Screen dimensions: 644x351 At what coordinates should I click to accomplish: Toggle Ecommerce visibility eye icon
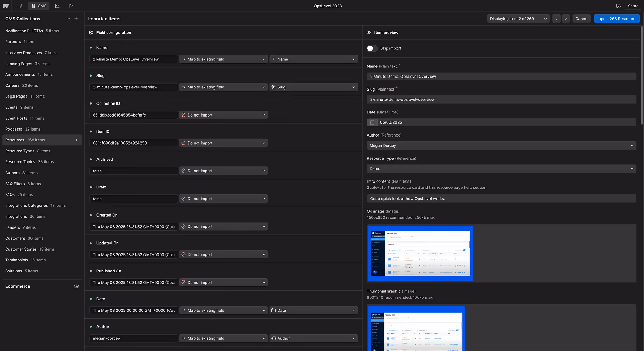pos(76,286)
